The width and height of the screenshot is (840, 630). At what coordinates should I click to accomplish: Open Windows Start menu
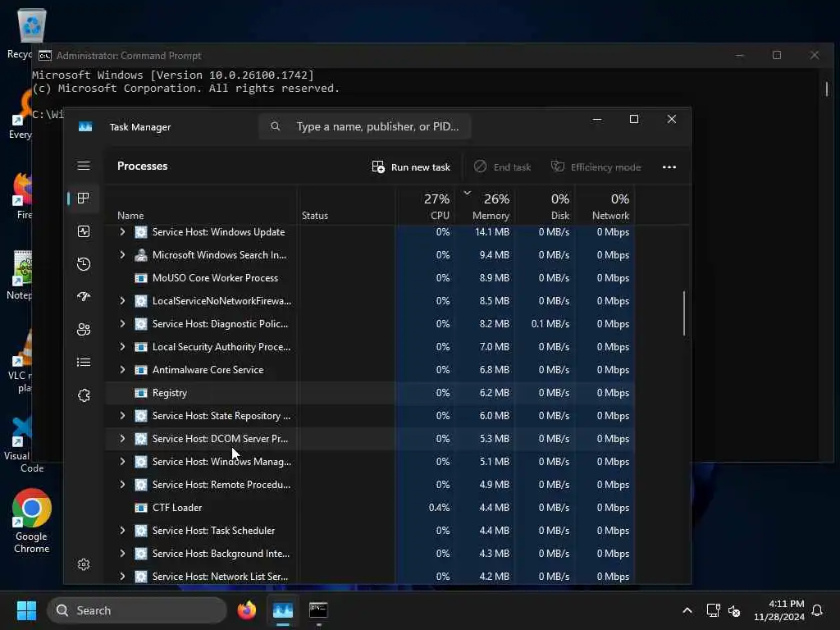pyautogui.click(x=26, y=610)
